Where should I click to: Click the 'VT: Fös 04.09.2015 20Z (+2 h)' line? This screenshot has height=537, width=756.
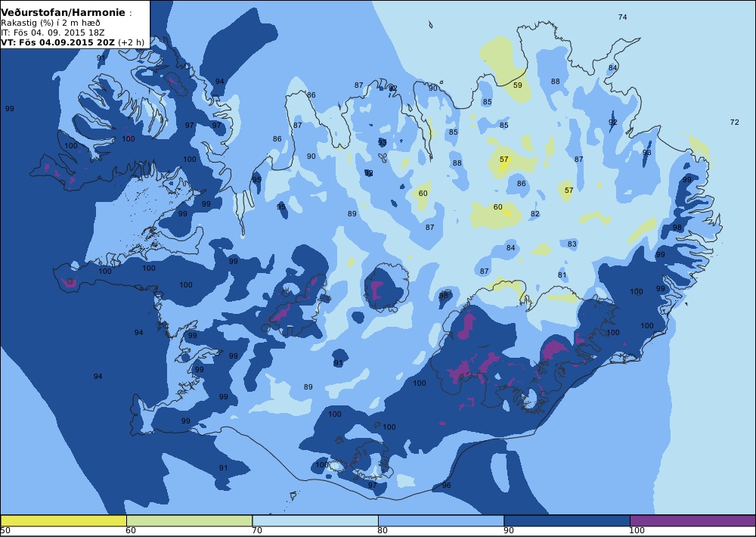click(x=73, y=42)
